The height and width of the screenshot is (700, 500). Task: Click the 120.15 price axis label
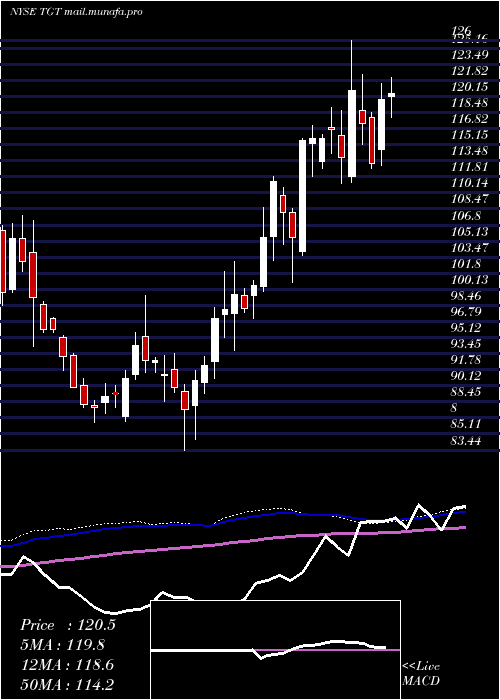(469, 88)
